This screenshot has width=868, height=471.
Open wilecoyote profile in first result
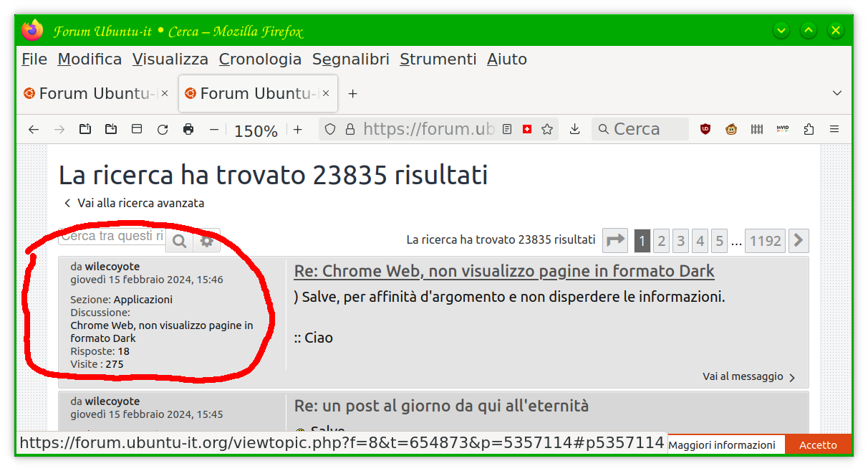pyautogui.click(x=112, y=267)
